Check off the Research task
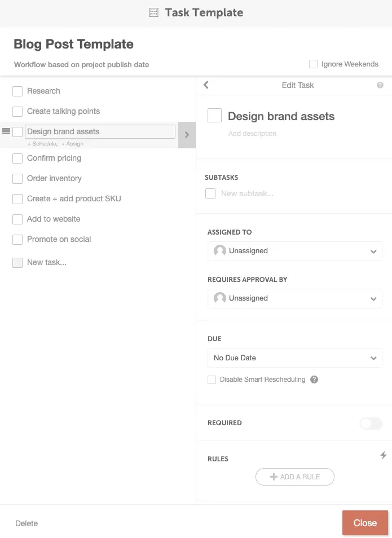 click(17, 91)
